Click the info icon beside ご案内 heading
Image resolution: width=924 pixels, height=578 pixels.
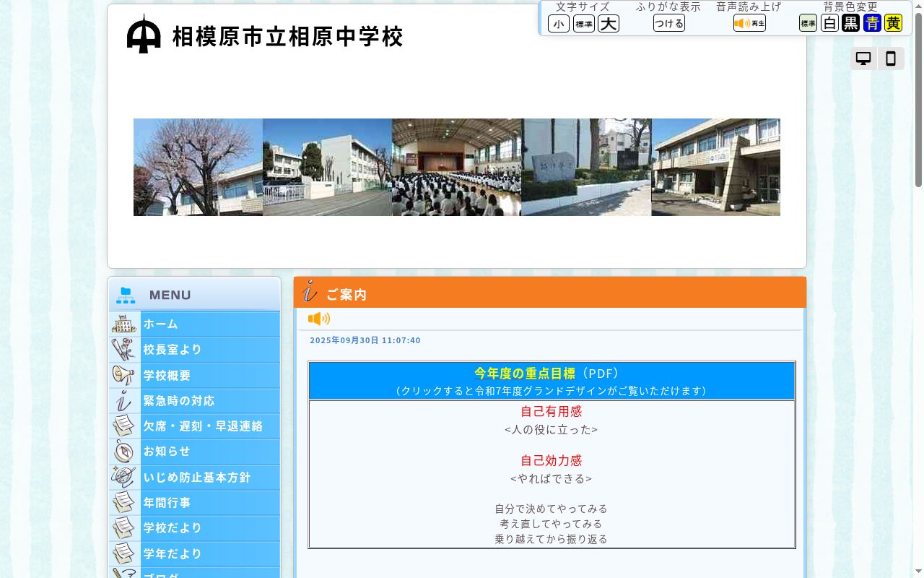point(310,291)
